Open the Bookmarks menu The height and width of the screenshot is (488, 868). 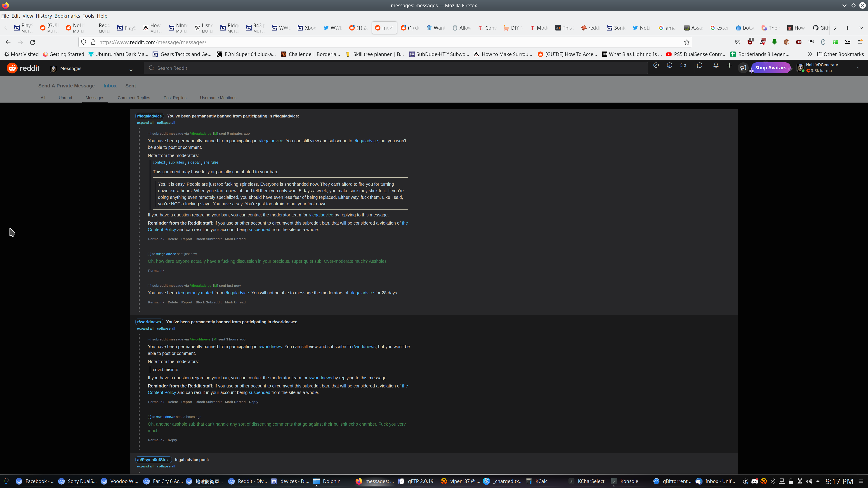click(x=67, y=16)
